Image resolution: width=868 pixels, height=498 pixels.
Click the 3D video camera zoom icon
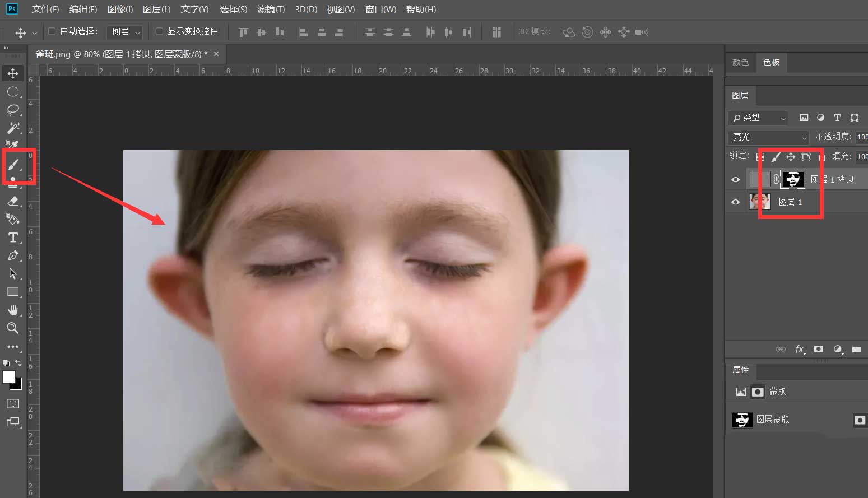pos(642,32)
